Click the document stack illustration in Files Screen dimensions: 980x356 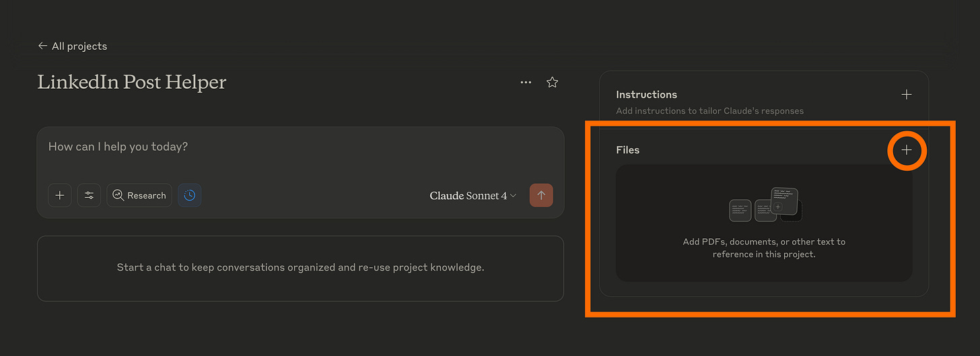tap(766, 205)
